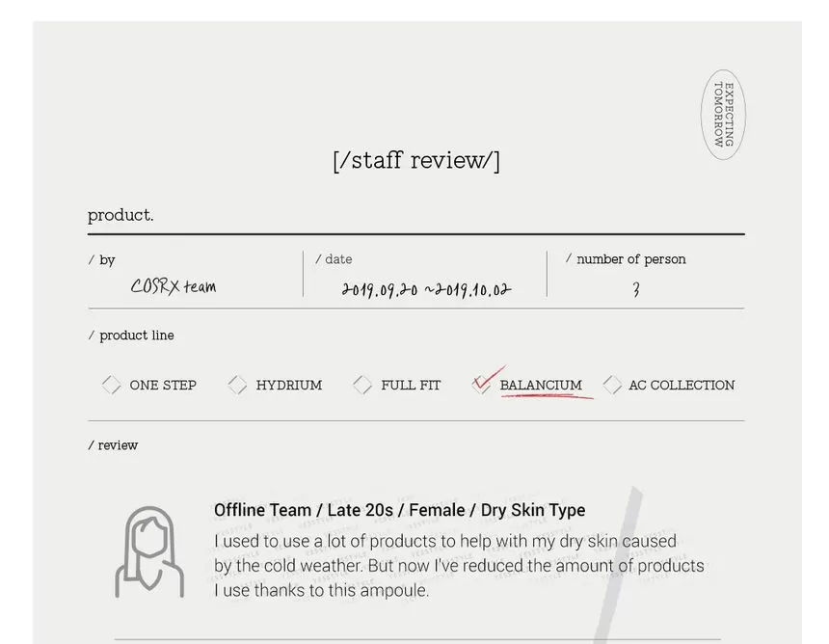Click the handwritten date range field
This screenshot has width=829, height=644.
pyautogui.click(x=426, y=289)
